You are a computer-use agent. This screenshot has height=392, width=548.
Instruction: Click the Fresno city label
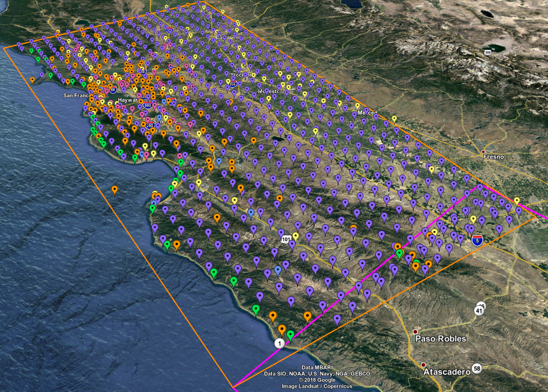coord(493,157)
